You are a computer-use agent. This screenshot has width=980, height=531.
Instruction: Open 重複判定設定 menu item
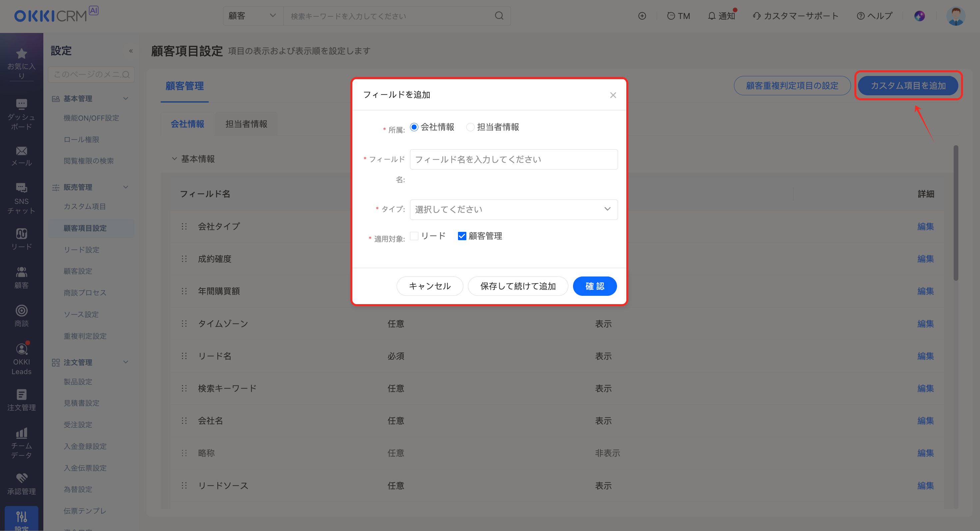[85, 336]
